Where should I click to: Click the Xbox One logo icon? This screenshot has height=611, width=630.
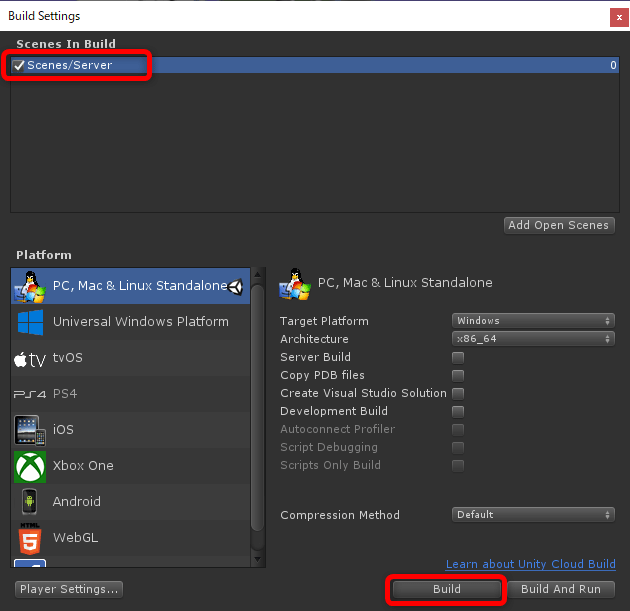pyautogui.click(x=30, y=466)
